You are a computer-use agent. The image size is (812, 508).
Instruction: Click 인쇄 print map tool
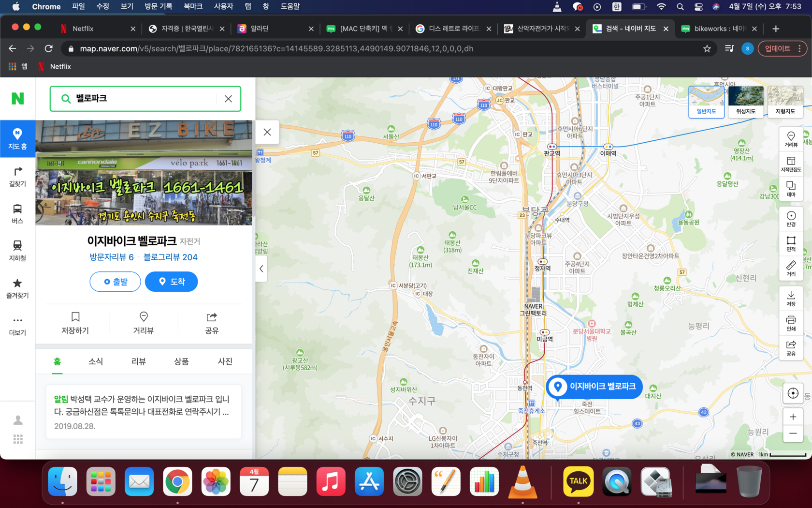point(791,323)
